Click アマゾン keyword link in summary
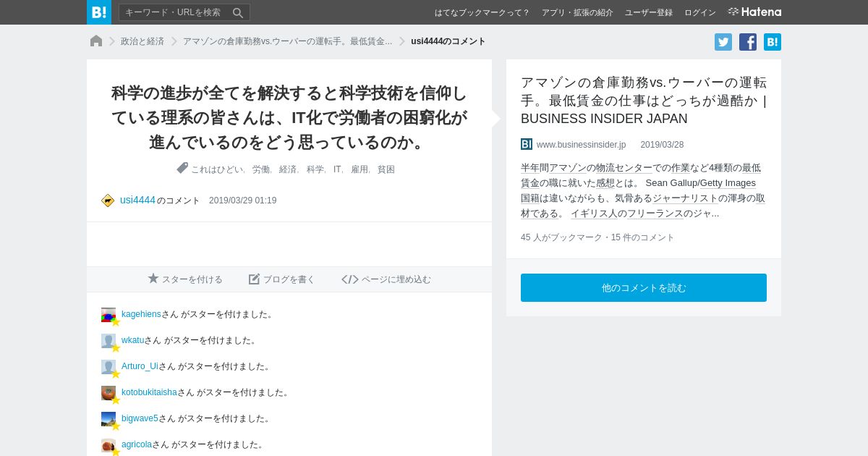Screen dimensions: 868x456 (x=568, y=168)
